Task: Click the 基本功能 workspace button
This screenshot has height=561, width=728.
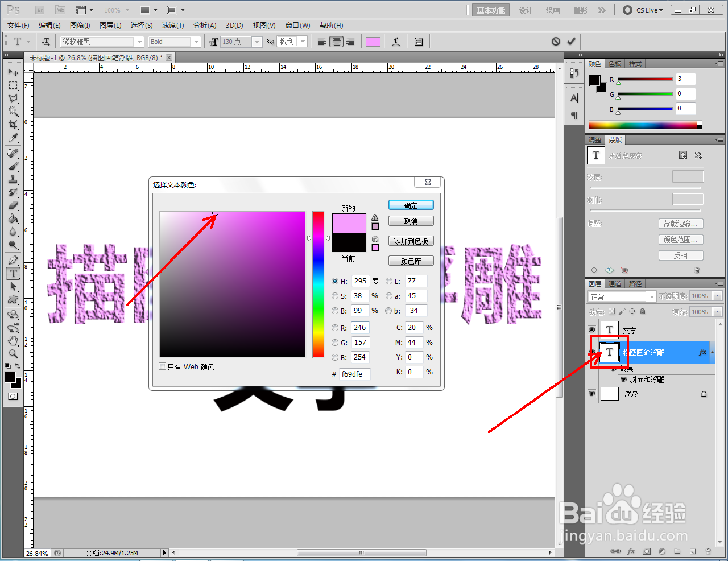Action: pyautogui.click(x=491, y=10)
